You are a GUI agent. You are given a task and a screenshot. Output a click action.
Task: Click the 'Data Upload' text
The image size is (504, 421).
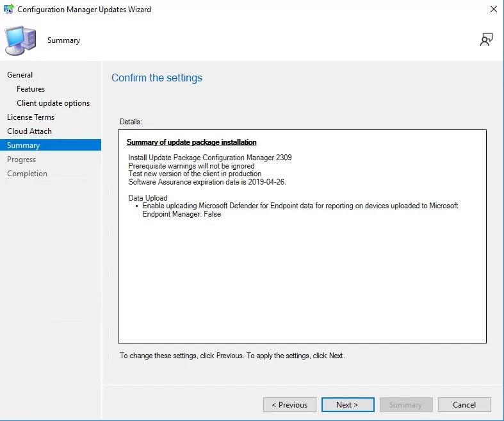[x=148, y=198]
